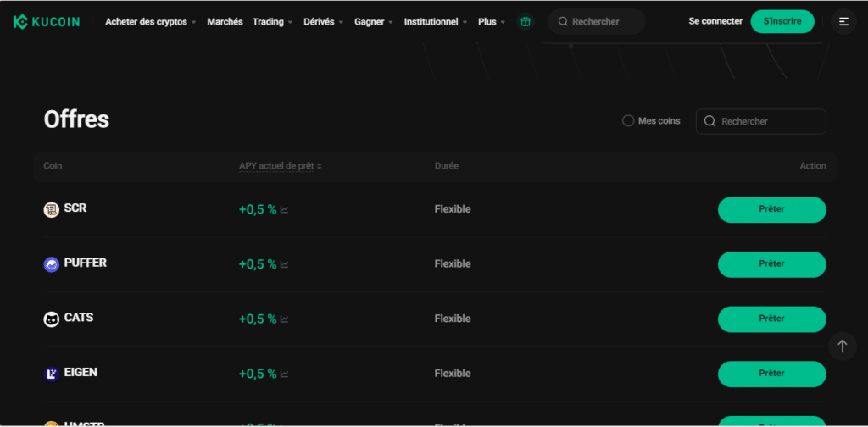Click the PUFFER coin name
Image resolution: width=868 pixels, height=427 pixels.
[86, 263]
